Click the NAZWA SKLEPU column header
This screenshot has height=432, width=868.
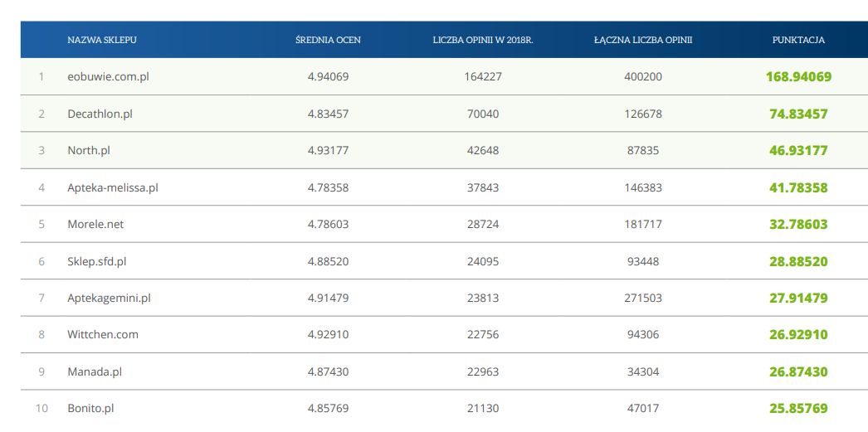pos(102,40)
